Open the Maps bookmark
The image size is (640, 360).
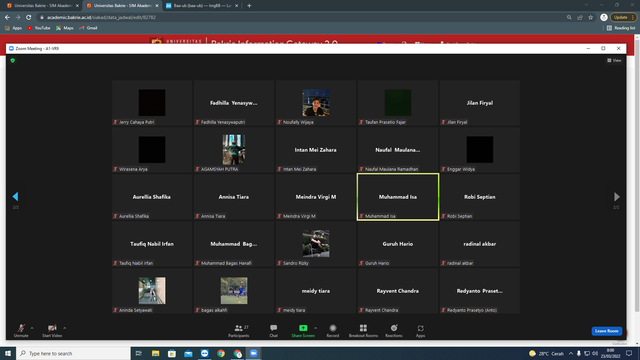(x=65, y=28)
